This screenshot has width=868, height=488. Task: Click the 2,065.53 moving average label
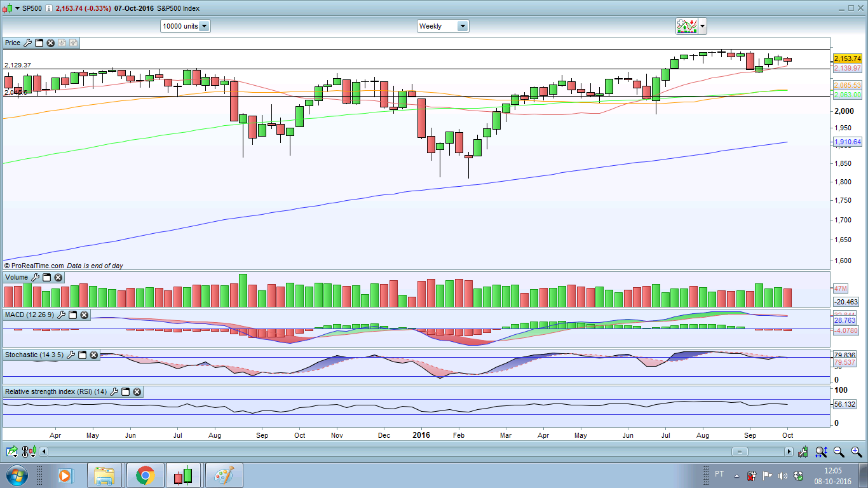(x=848, y=85)
